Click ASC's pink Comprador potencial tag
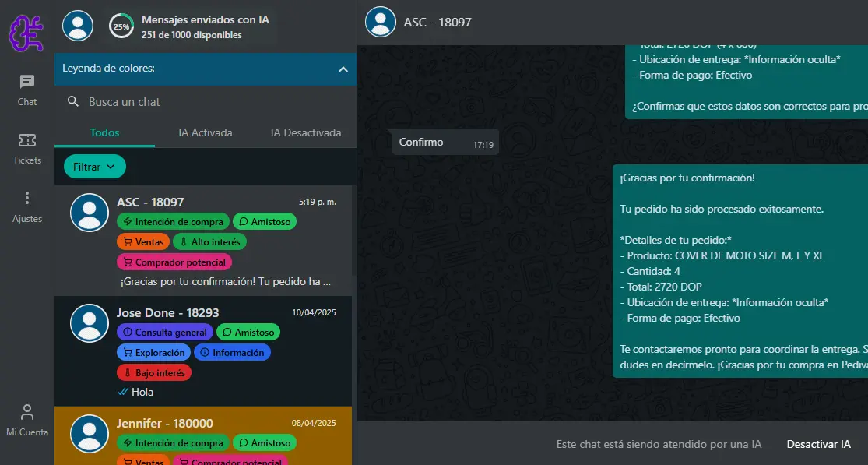Image resolution: width=868 pixels, height=465 pixels. (x=174, y=262)
